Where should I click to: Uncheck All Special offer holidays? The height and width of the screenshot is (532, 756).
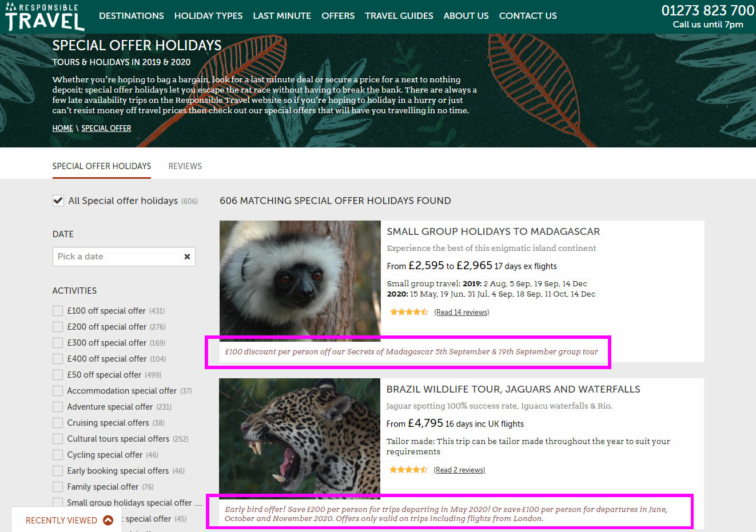pos(58,201)
